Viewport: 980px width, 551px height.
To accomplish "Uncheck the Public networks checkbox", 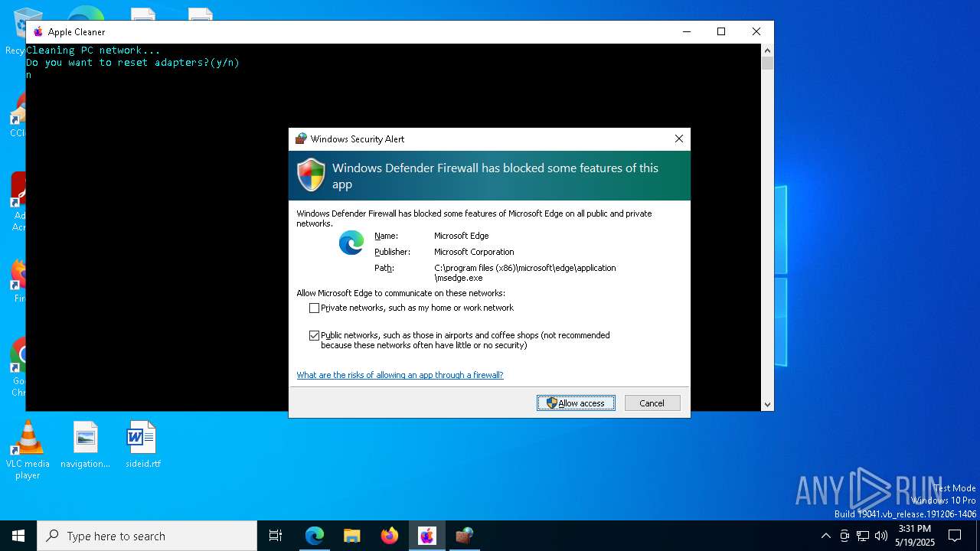I will tap(314, 336).
